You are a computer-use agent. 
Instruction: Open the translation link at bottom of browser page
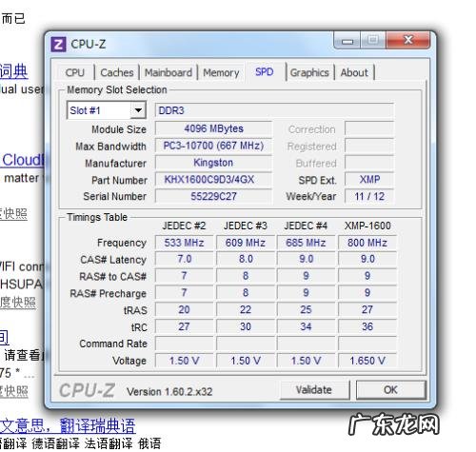pyautogui.click(x=68, y=425)
